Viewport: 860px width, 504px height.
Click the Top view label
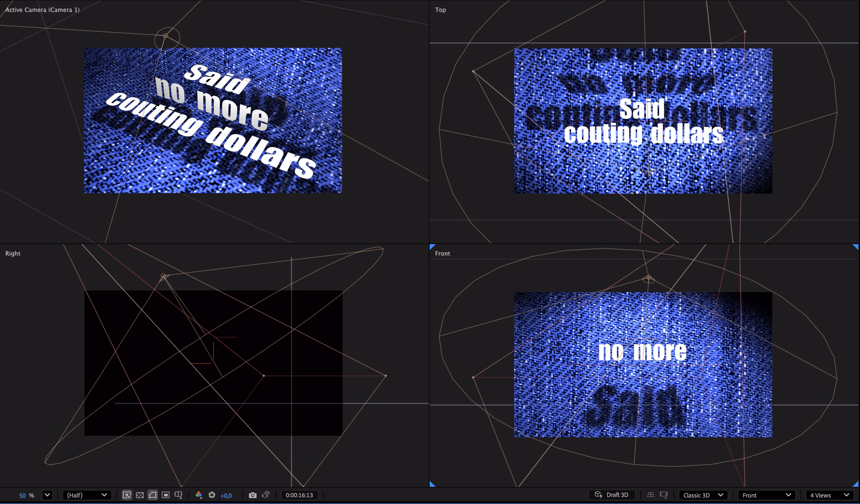pyautogui.click(x=440, y=10)
